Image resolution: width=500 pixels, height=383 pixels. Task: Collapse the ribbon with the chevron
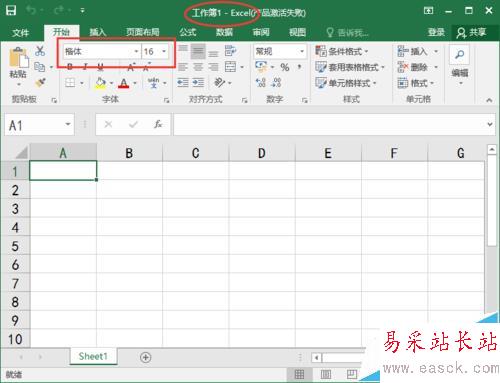point(489,100)
